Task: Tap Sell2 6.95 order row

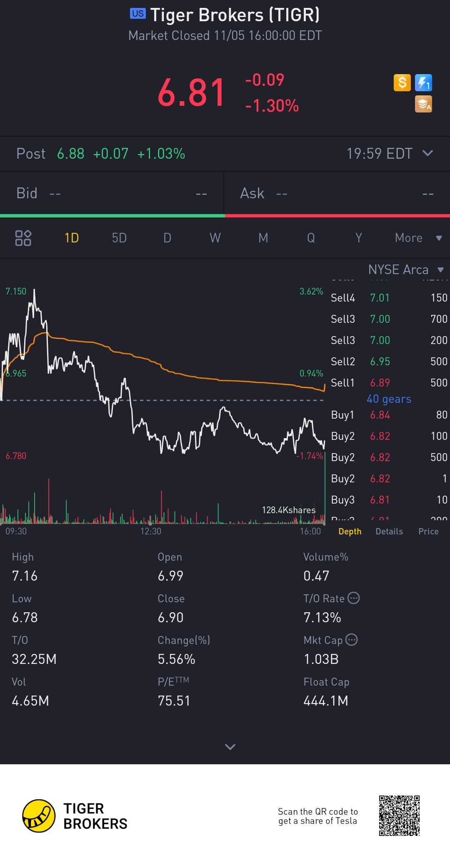Action: 389,362
